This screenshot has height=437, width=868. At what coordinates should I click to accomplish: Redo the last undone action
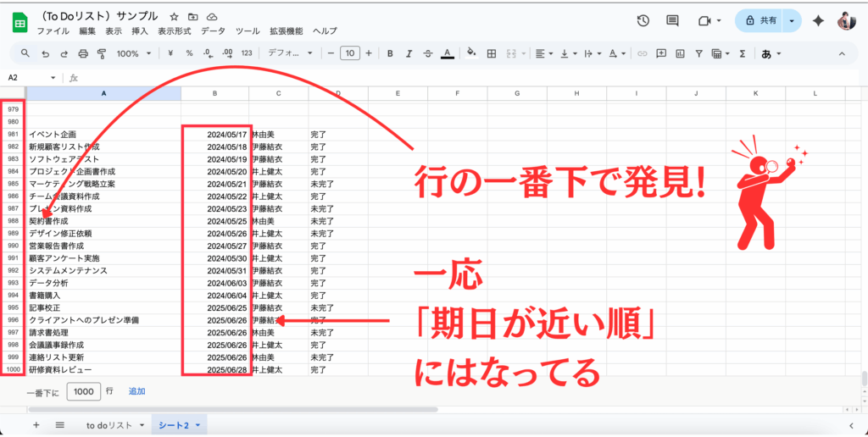64,53
